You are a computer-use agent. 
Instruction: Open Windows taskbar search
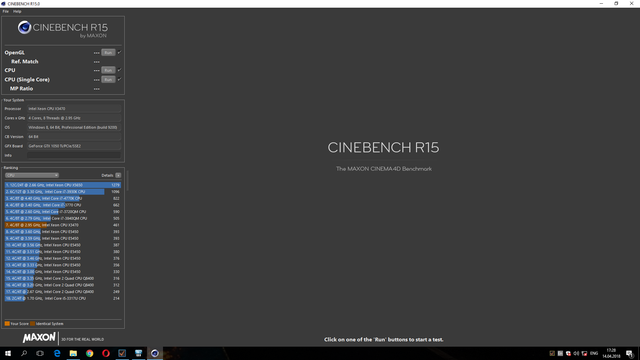tap(24, 353)
